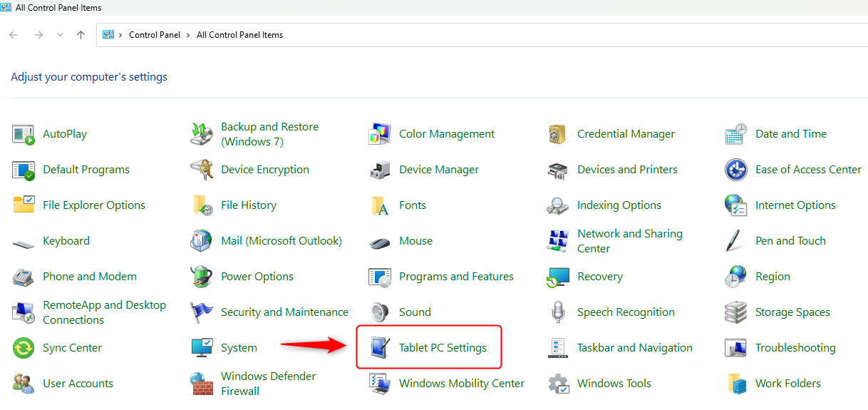Viewport: 868px width, 410px height.
Task: Click the Speech Recognition microphone icon
Action: pos(558,312)
